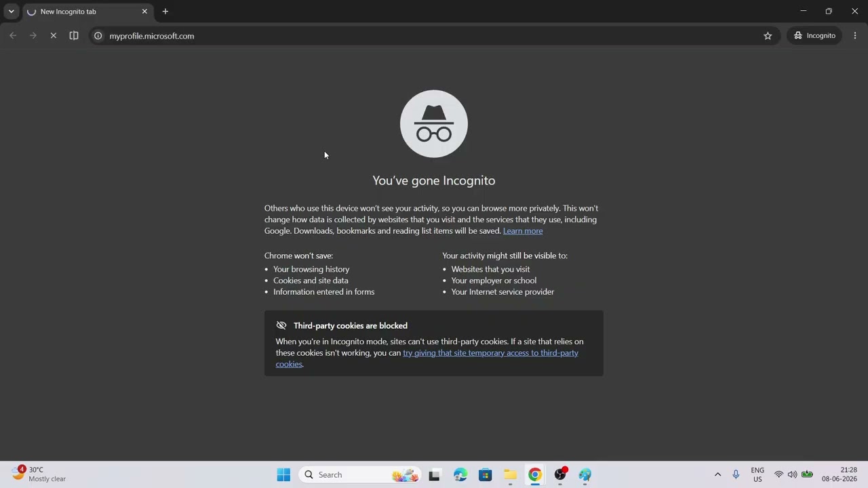Click "Chrome won't save:" label
The image size is (868, 488).
pyautogui.click(x=298, y=256)
